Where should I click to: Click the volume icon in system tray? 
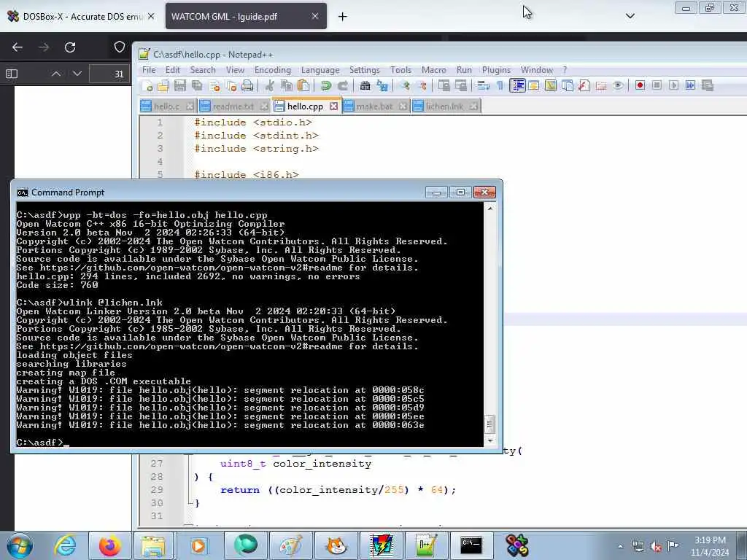(x=656, y=547)
